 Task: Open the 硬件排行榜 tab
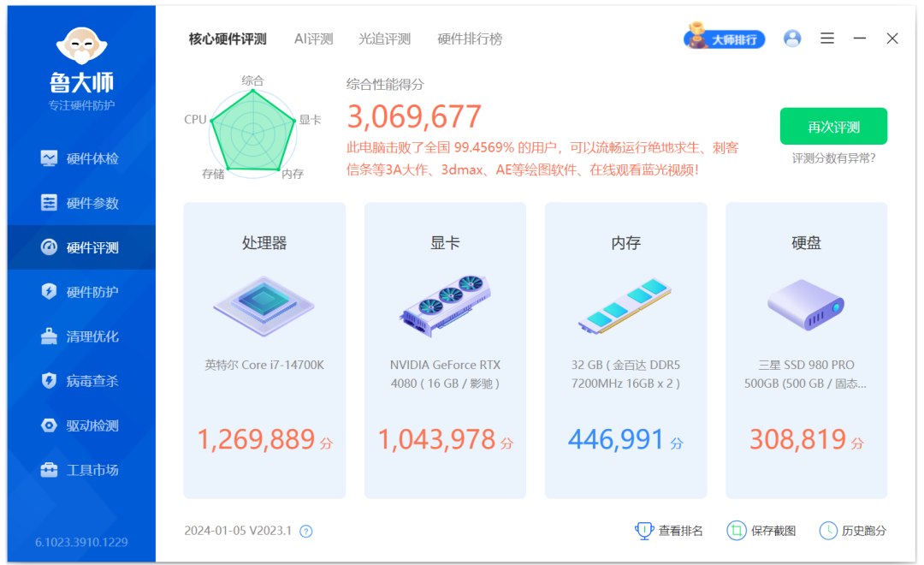click(470, 39)
